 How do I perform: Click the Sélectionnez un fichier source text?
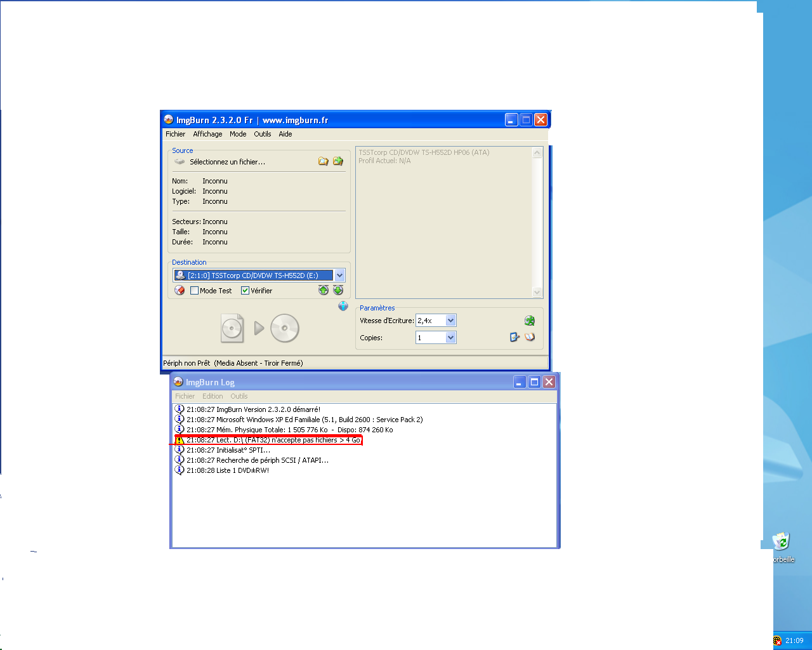(227, 162)
